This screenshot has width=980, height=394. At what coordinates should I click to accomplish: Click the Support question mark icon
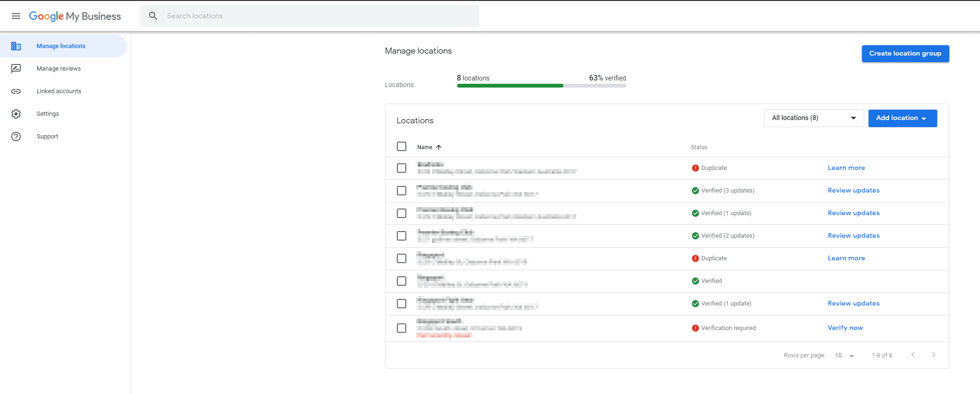[16, 137]
